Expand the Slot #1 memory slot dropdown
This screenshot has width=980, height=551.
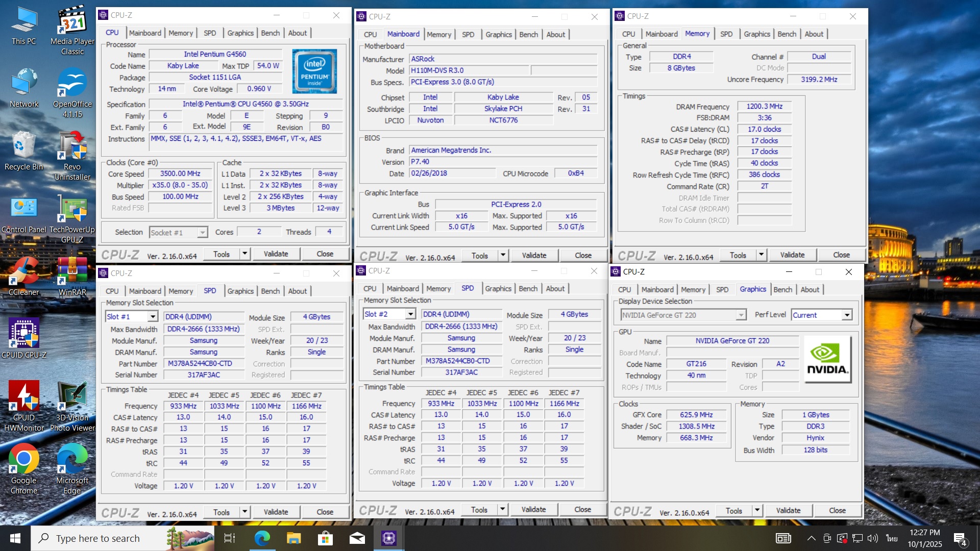(153, 317)
